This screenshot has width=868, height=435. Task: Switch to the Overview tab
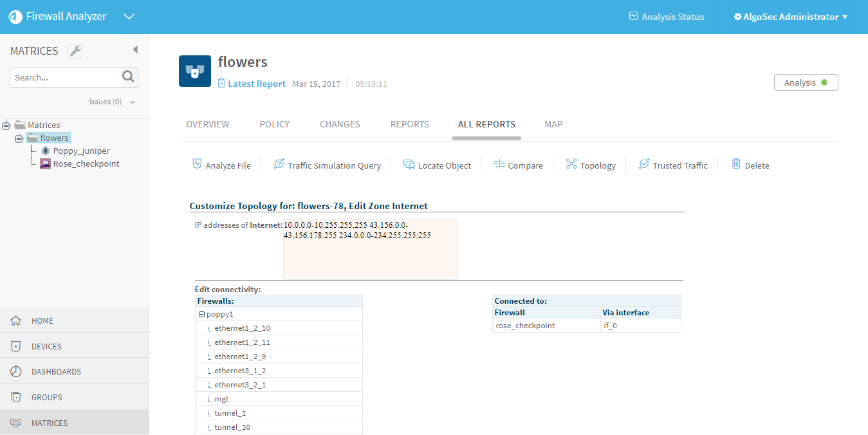207,124
